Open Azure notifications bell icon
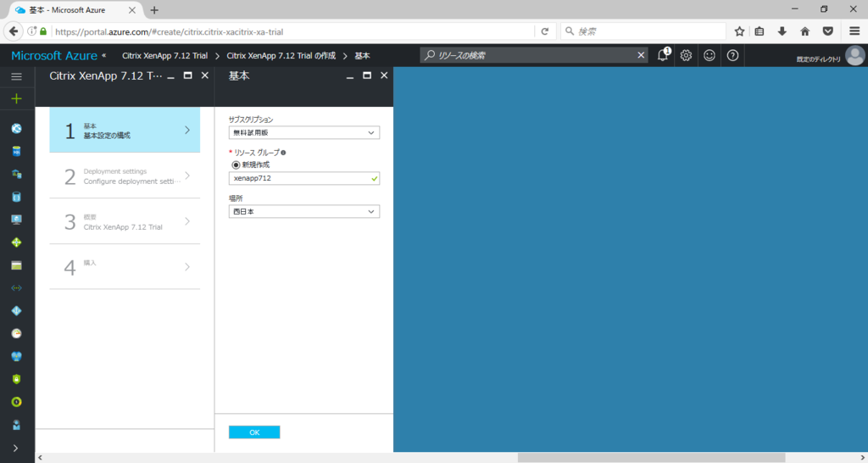This screenshot has width=868, height=463. 663,55
